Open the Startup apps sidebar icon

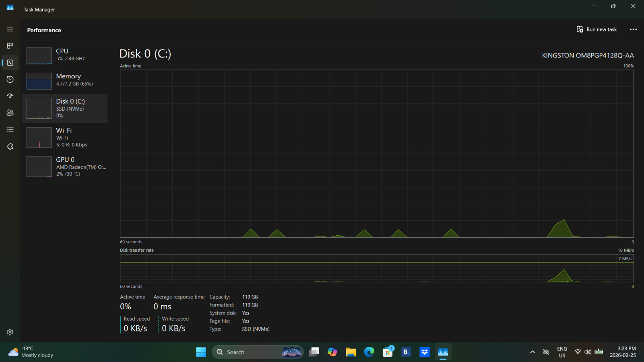10,96
